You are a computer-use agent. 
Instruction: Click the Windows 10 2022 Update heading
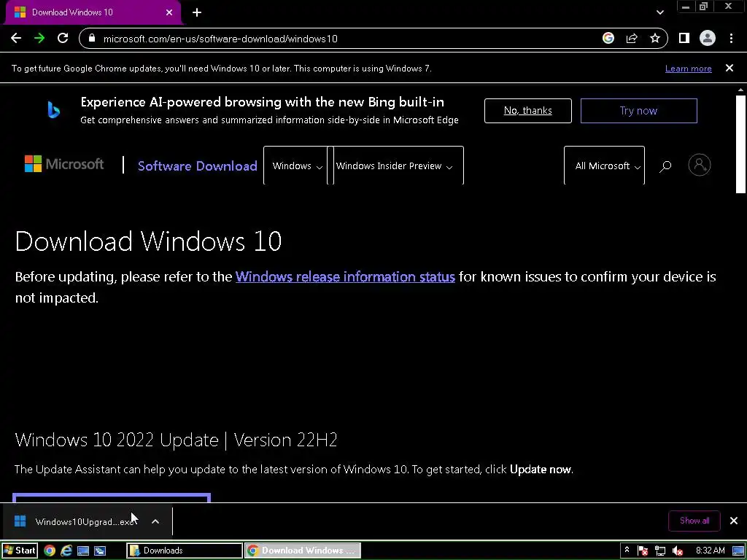[x=177, y=440]
